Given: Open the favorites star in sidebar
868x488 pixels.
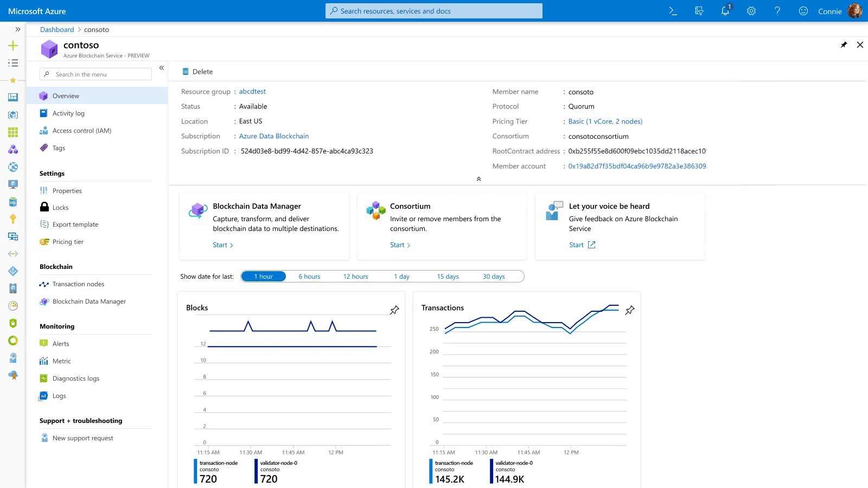Looking at the screenshot, I should pyautogui.click(x=13, y=80).
